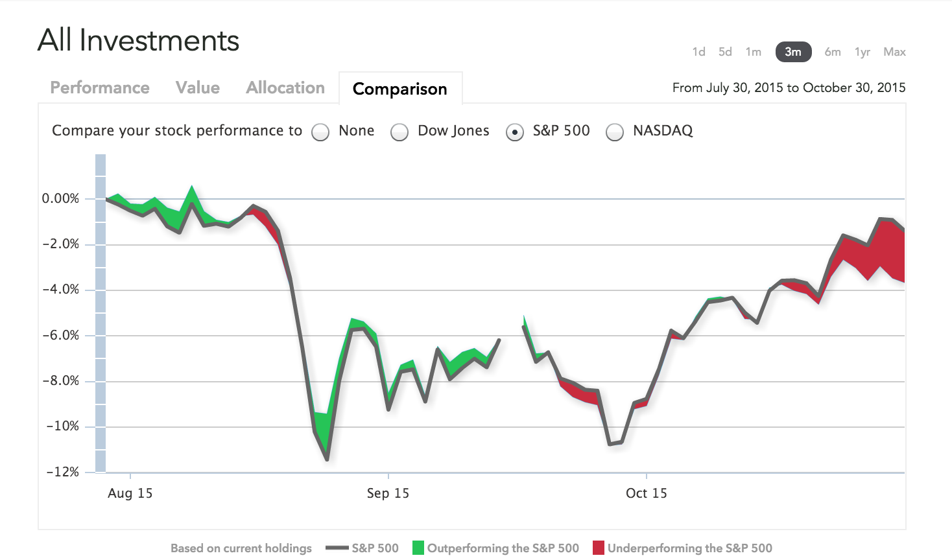Set time range to 5d
The height and width of the screenshot is (560, 952).
click(725, 52)
